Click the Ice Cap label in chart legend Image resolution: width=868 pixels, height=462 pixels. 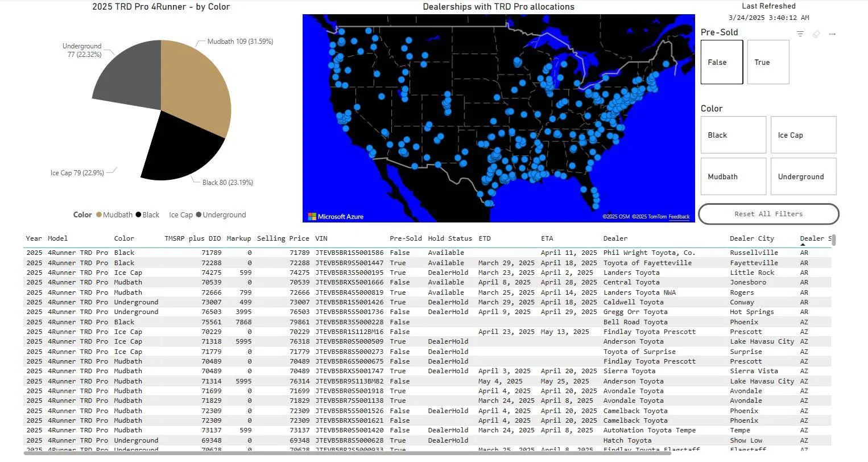[181, 215]
